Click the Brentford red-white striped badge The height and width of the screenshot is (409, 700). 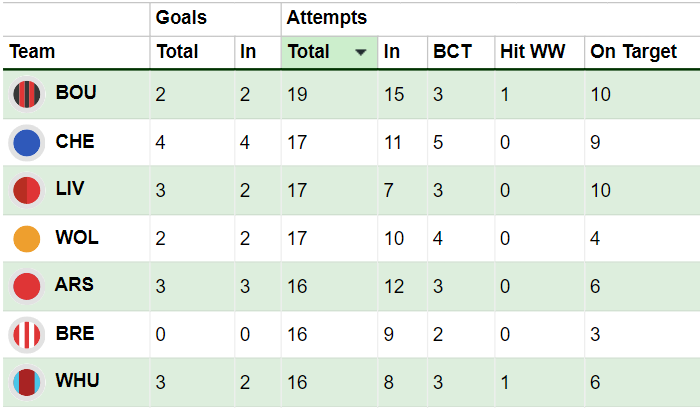(x=27, y=335)
